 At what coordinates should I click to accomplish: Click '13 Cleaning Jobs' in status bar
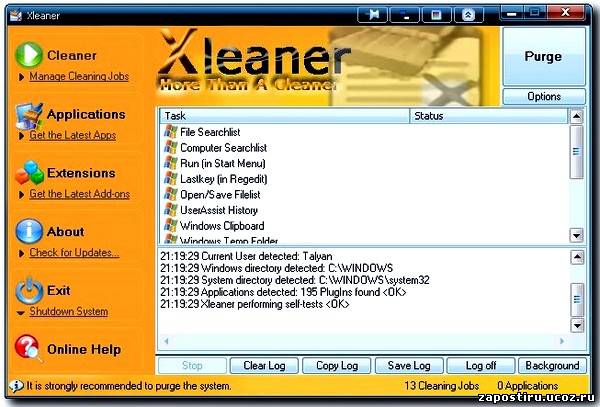point(442,386)
